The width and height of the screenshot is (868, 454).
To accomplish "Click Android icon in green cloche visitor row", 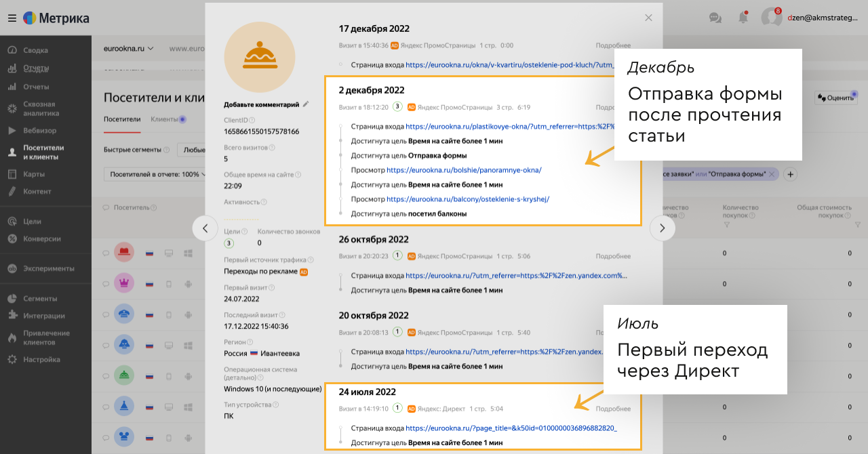I will 189,375.
